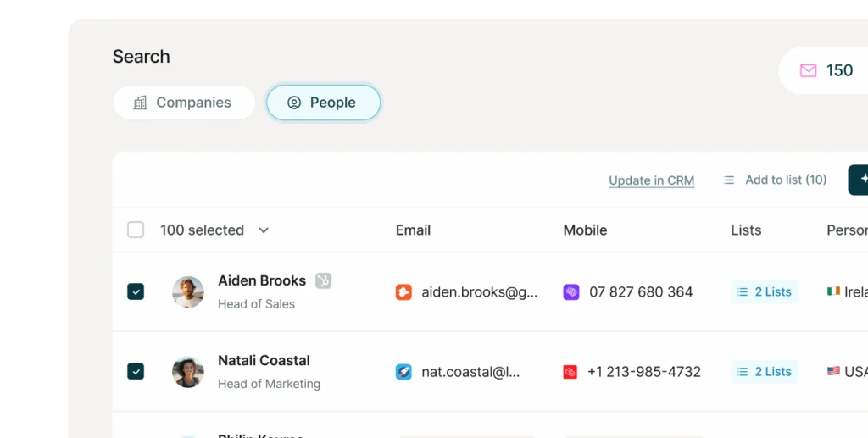Toggle the select-all checkbox in table header

pos(136,230)
